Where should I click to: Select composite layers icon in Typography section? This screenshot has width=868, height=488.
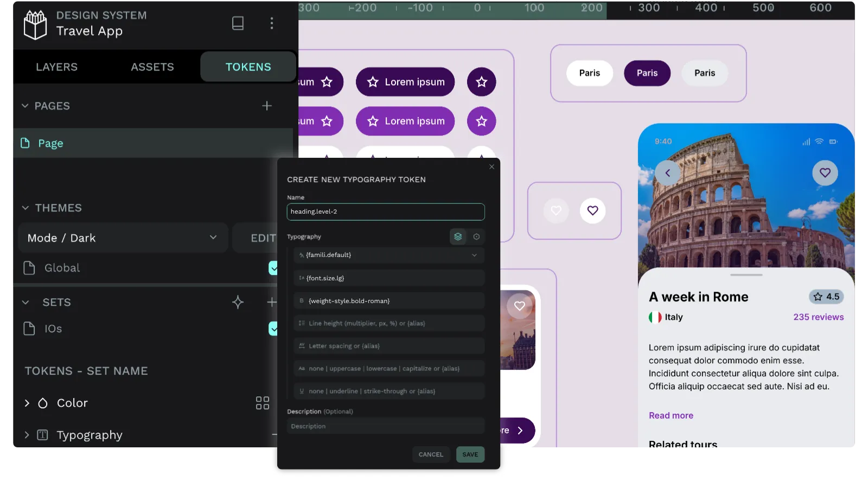458,236
